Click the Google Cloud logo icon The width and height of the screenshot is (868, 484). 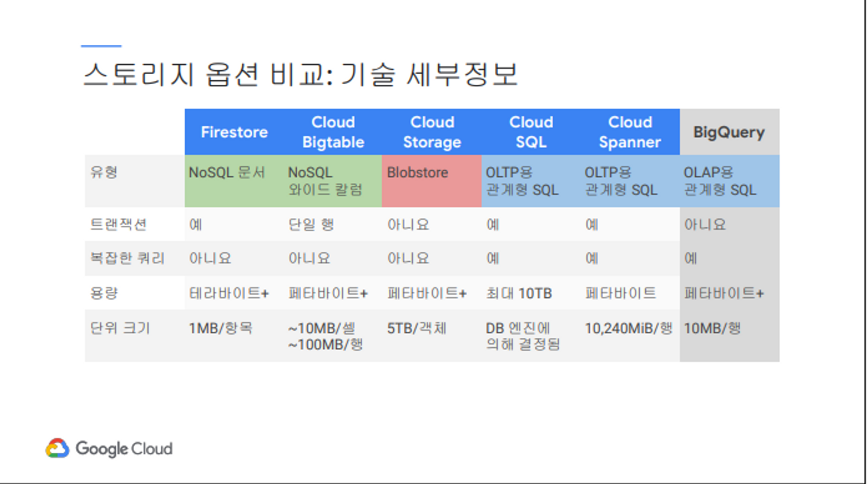[57, 448]
